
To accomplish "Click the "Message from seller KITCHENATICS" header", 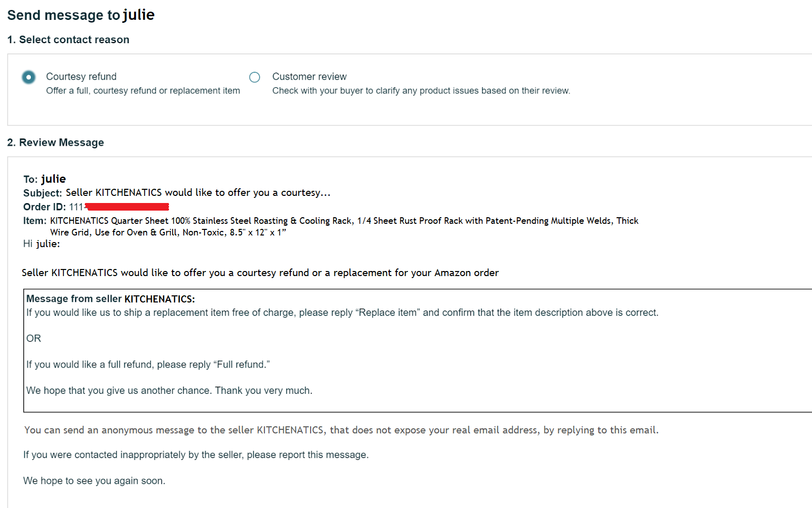I will tap(111, 299).
